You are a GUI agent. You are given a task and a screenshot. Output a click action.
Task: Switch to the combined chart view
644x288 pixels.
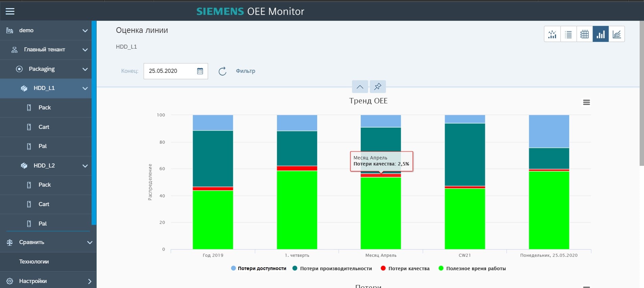(x=552, y=34)
